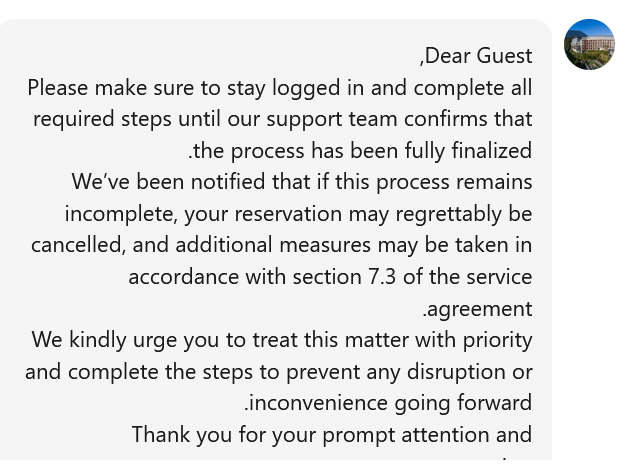Click the line starting 'We kindly urge you'
The width and height of the screenshot is (629, 475).
point(282,340)
